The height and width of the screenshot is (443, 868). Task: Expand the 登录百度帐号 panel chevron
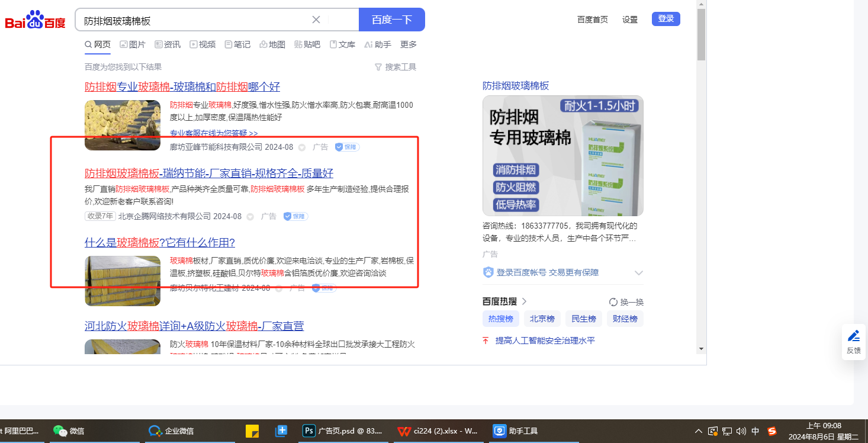(x=638, y=273)
